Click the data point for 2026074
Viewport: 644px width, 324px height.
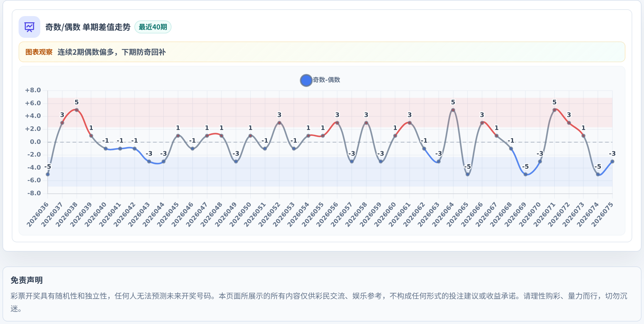(x=598, y=174)
